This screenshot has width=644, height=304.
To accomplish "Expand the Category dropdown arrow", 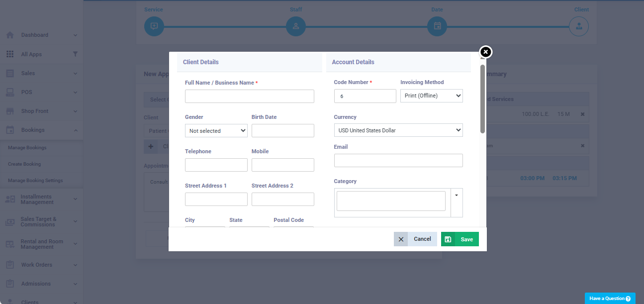I will pyautogui.click(x=457, y=195).
